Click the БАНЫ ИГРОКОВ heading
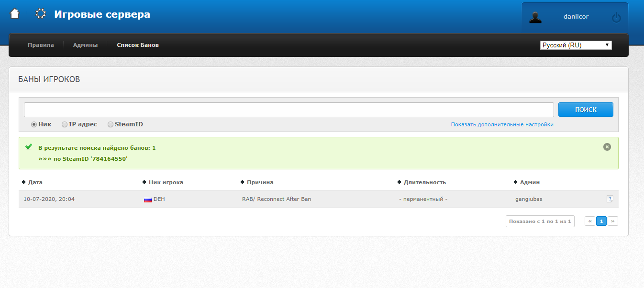 click(x=49, y=79)
